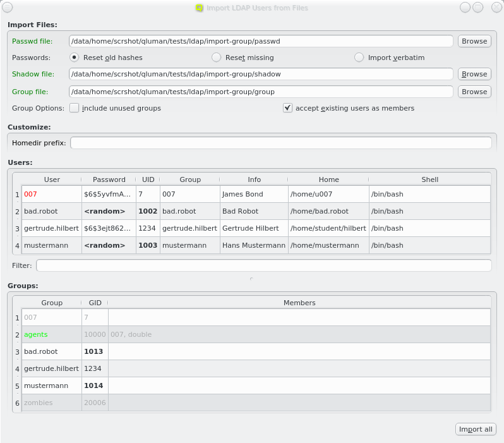Screen dimensions: 504x443
Task: Click the zombies group cell
Action: pyautogui.click(x=52, y=403)
